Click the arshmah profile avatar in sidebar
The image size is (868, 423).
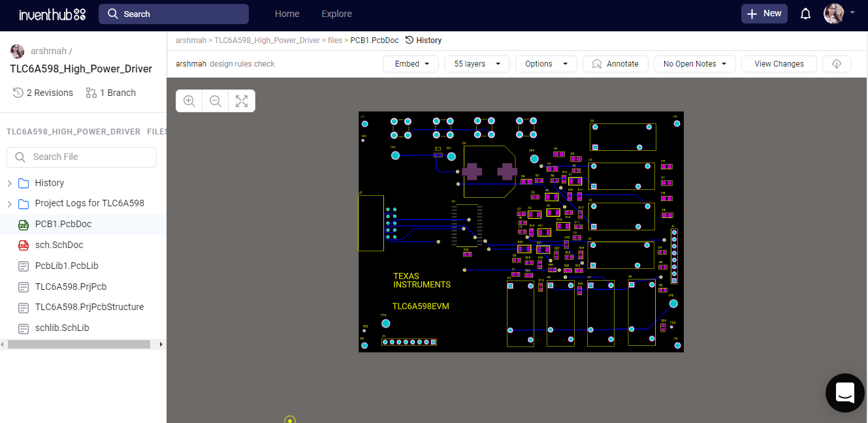[18, 52]
